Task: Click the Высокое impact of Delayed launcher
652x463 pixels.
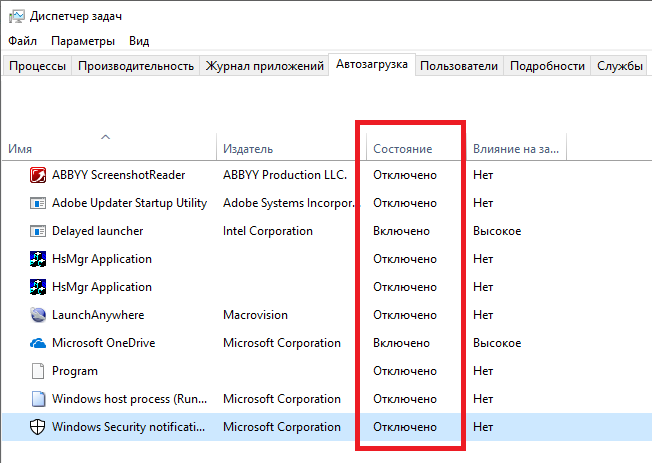Action: [497, 231]
